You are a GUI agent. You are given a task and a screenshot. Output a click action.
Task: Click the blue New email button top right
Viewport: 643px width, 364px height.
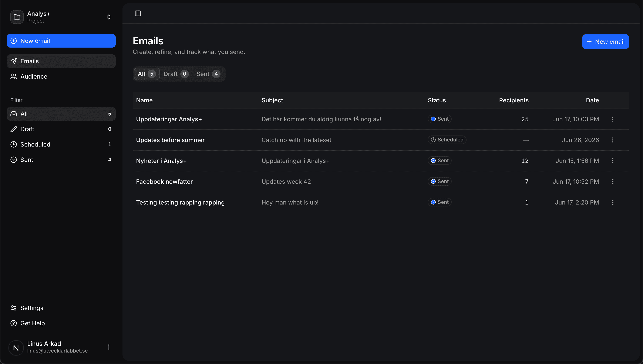[x=605, y=41]
